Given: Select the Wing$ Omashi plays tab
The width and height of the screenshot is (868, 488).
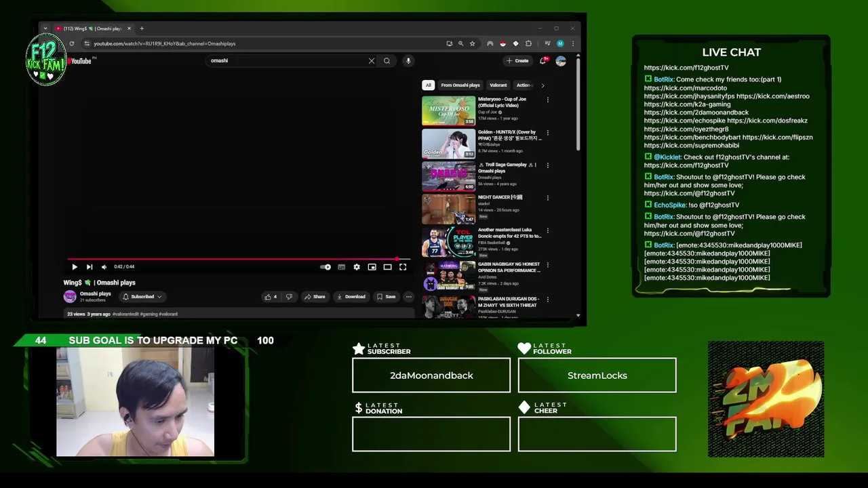Looking at the screenshot, I should tap(93, 28).
